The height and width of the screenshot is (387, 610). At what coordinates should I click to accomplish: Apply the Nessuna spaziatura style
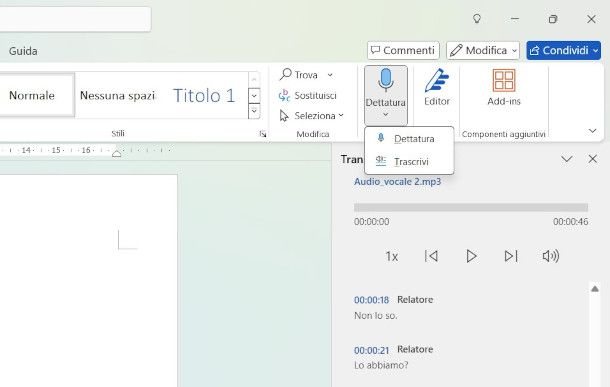pos(117,95)
